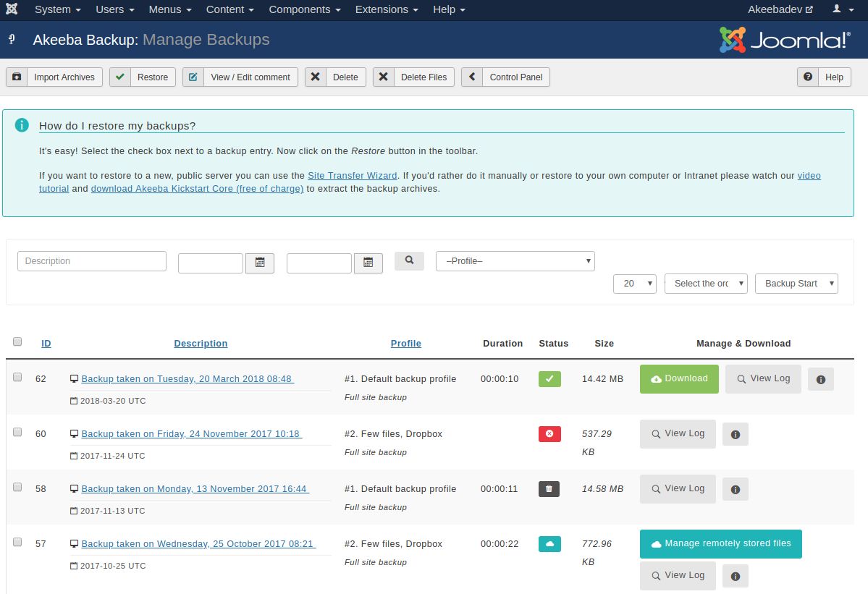868x594 pixels.
Task: Open the user account menu icon
Action: [x=843, y=9]
